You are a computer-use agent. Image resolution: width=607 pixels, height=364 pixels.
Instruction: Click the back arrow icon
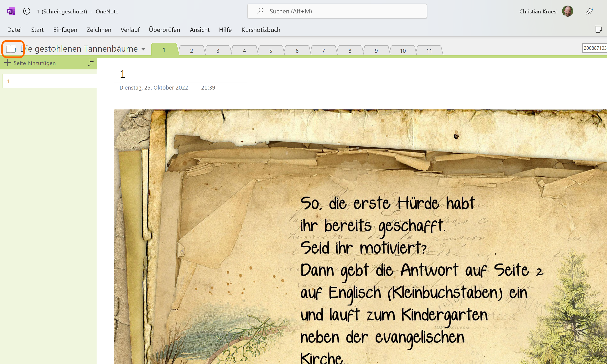point(26,11)
